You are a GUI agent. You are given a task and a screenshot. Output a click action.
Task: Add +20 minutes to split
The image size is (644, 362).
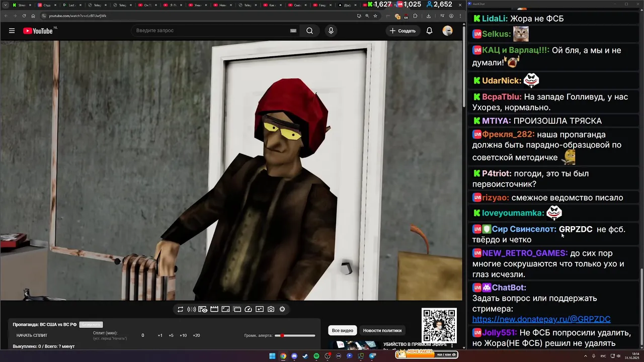[196, 335]
